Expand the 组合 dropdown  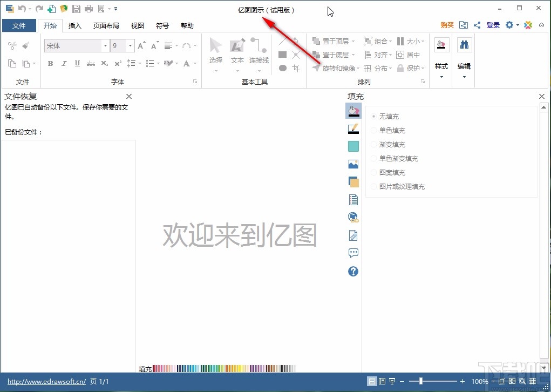coord(390,42)
